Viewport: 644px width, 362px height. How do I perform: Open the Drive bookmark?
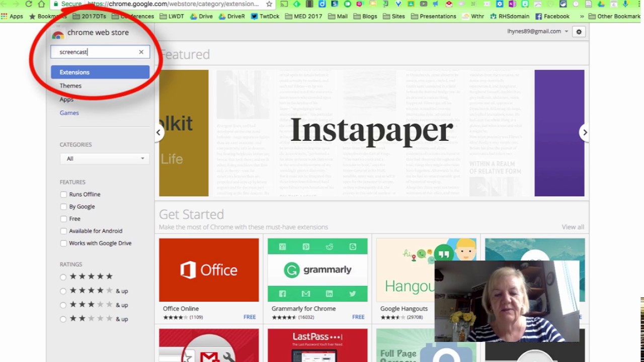[201, 16]
